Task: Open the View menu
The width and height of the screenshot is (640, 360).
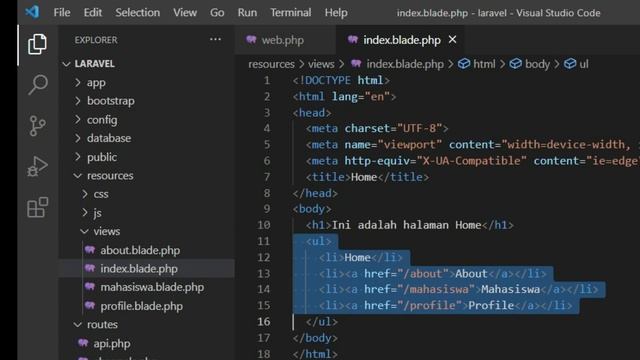Action: pos(184,13)
